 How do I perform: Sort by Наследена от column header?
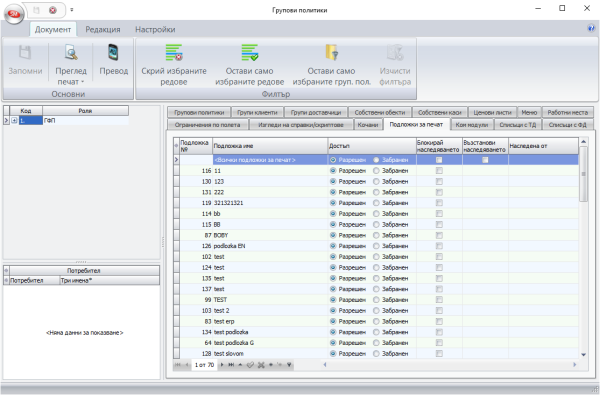(543, 146)
